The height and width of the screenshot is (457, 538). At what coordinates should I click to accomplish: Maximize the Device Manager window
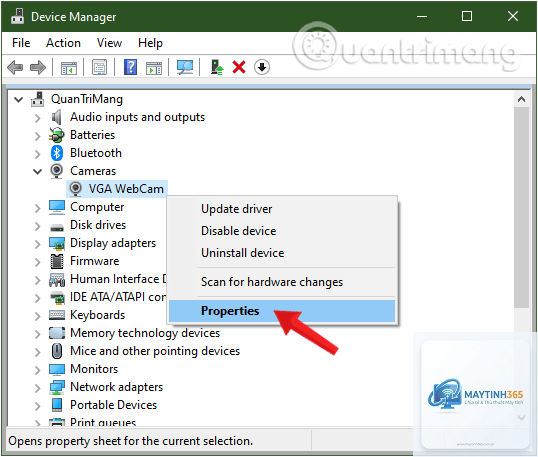pos(467,16)
